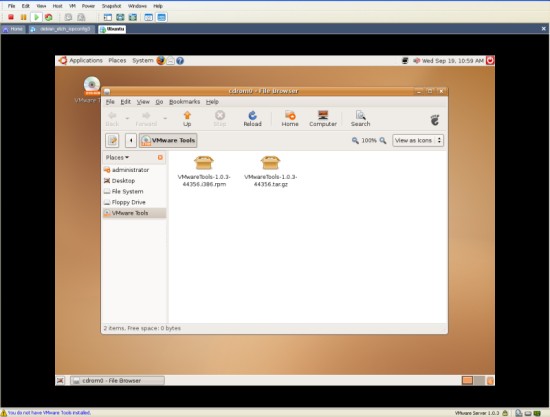The width and height of the screenshot is (550, 417).
Task: Click the Up toolbar button
Action: (x=187, y=119)
